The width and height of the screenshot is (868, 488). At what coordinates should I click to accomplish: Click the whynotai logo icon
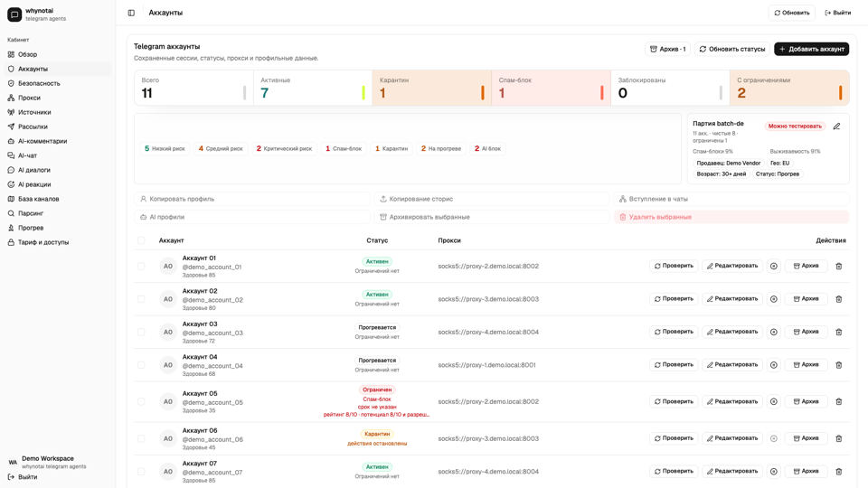(x=14, y=14)
